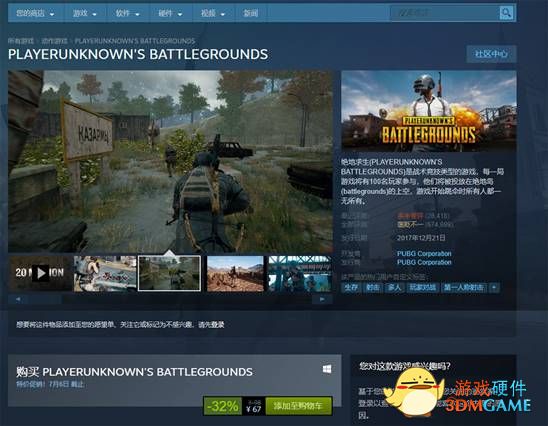Click the PLAYERUNKNOWN'S BATTLEGROUNDS breadcrumb link

[135, 41]
